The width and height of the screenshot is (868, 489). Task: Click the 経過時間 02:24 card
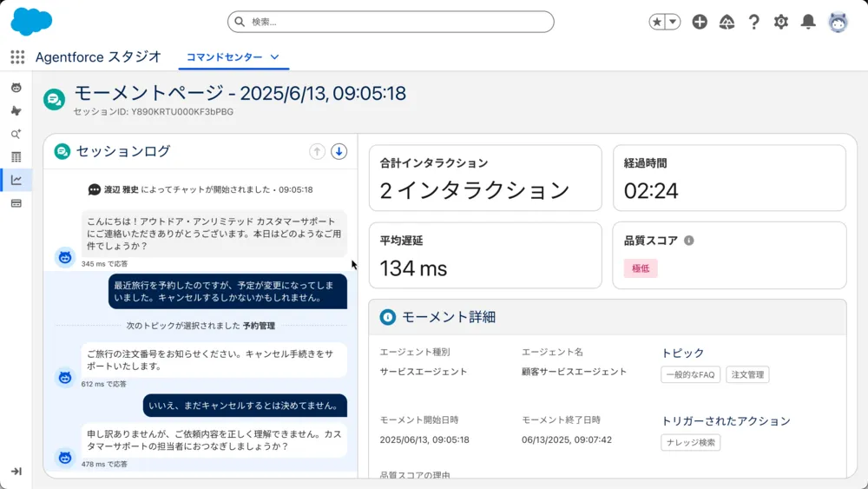coord(729,178)
